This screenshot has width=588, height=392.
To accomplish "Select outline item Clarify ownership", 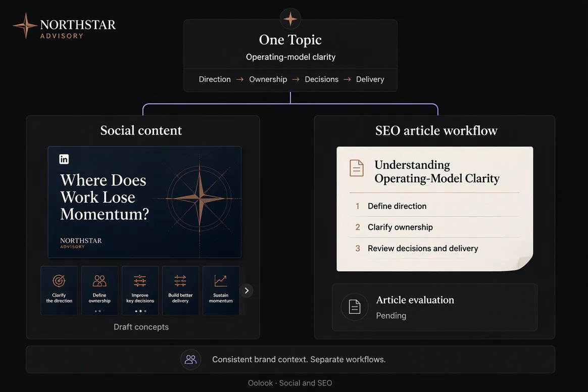I will click(x=400, y=227).
